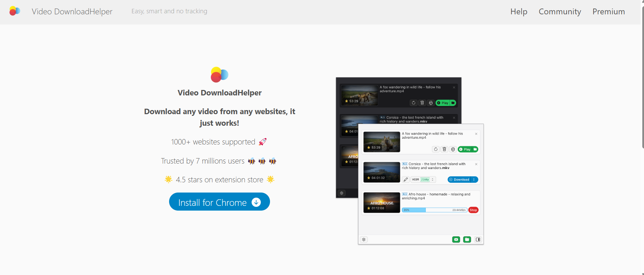Open the WEBM 2160p format dropdown
Screen dimensions: 644x275
coord(423,180)
